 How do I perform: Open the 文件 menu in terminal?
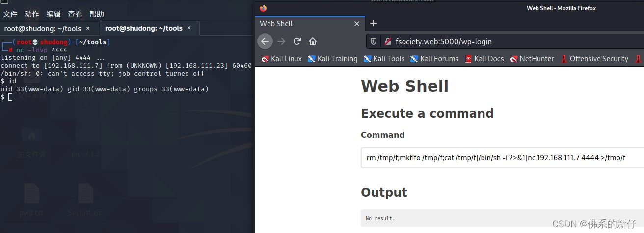tap(10, 14)
